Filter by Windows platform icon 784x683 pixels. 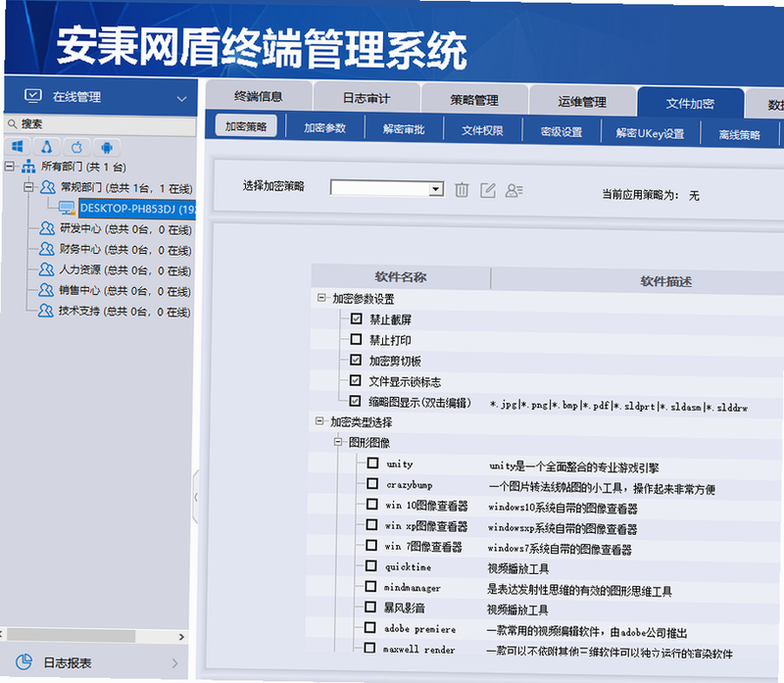click(x=18, y=147)
